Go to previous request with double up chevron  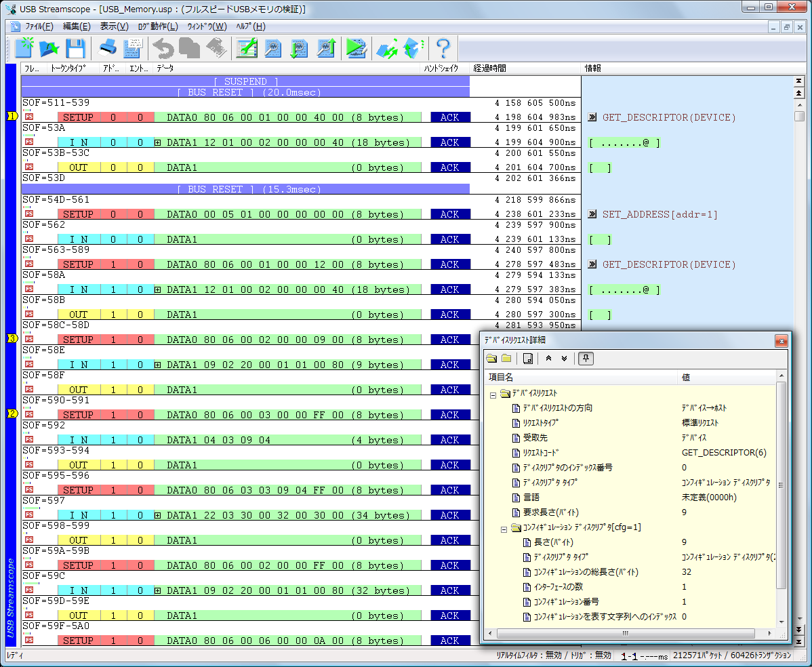tap(548, 359)
